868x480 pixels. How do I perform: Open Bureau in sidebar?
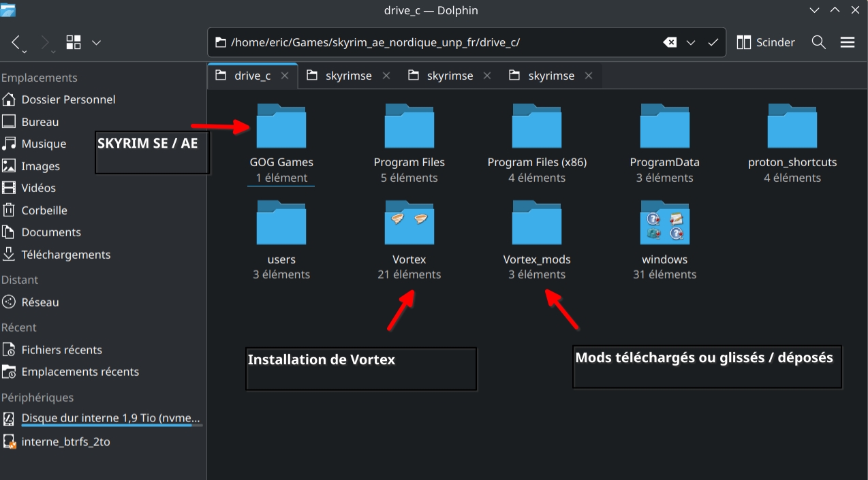coord(102,122)
